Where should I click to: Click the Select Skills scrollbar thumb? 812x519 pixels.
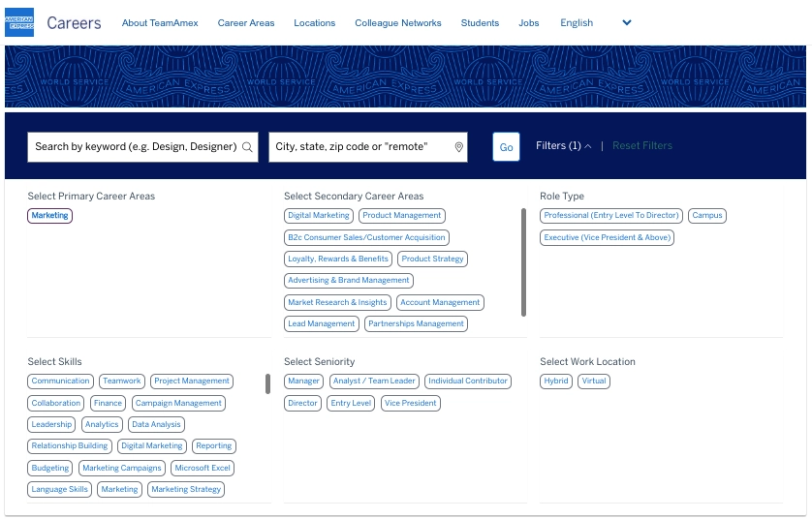coord(267,383)
